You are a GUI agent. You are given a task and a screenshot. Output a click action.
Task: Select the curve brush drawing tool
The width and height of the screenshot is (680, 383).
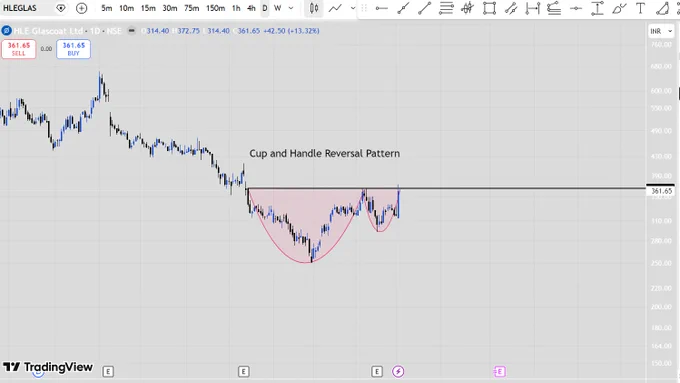pos(619,8)
